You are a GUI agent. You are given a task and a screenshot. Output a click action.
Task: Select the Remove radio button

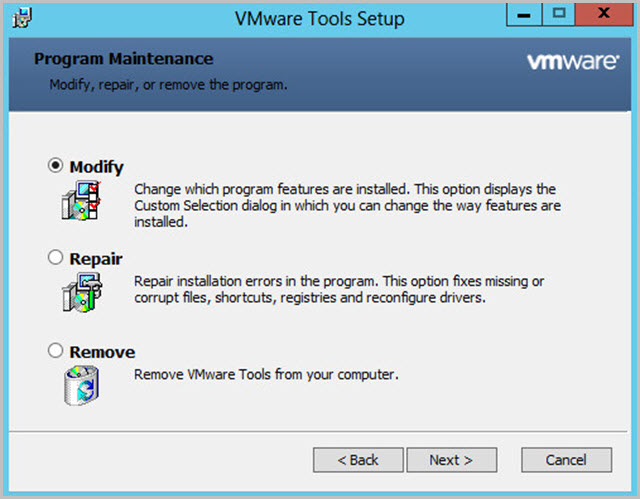56,350
